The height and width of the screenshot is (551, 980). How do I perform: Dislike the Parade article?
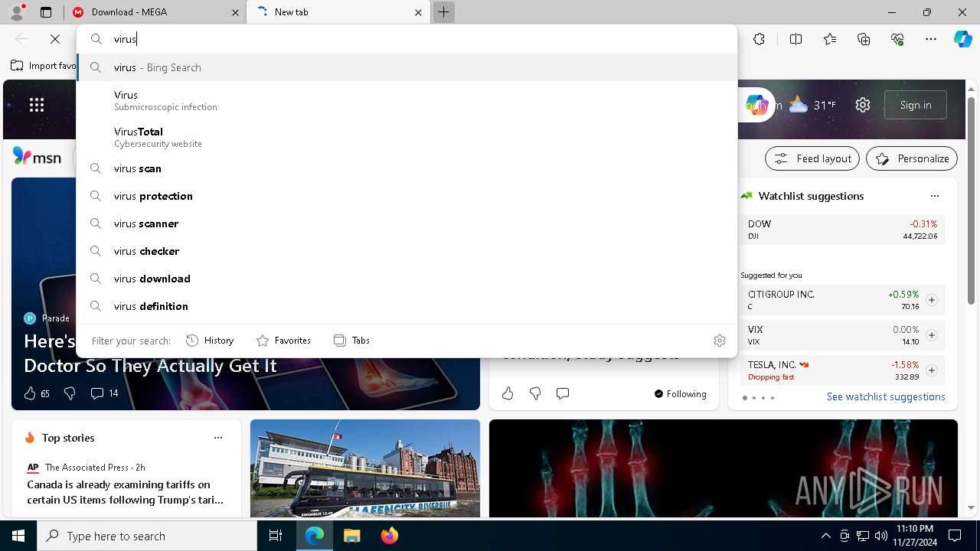(x=70, y=393)
